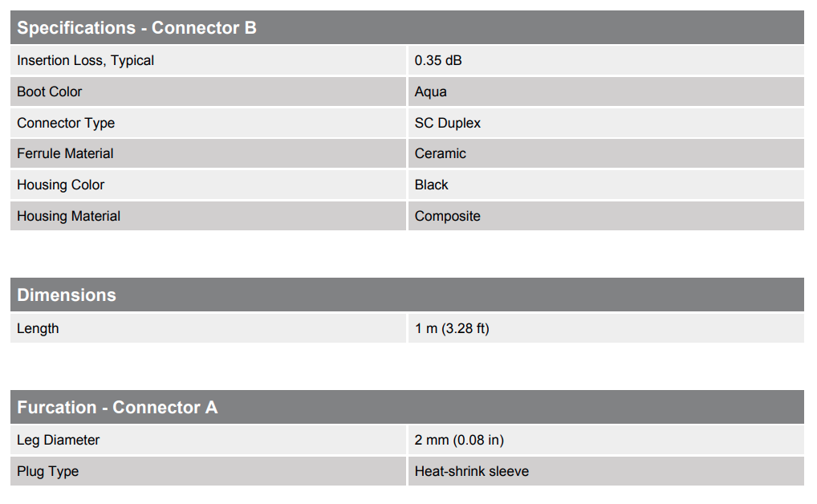This screenshot has height=504, width=817.
Task: Click the Composite value cell
Action: point(606,216)
